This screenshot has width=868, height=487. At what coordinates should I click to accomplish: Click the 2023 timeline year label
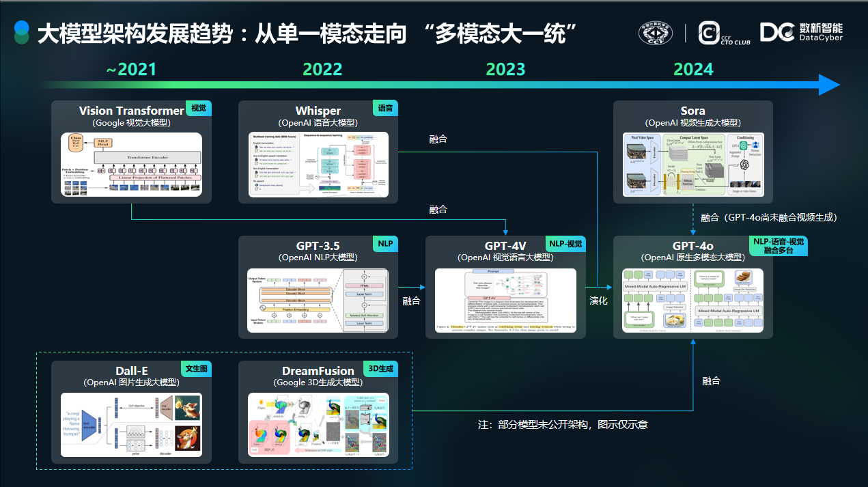point(505,70)
